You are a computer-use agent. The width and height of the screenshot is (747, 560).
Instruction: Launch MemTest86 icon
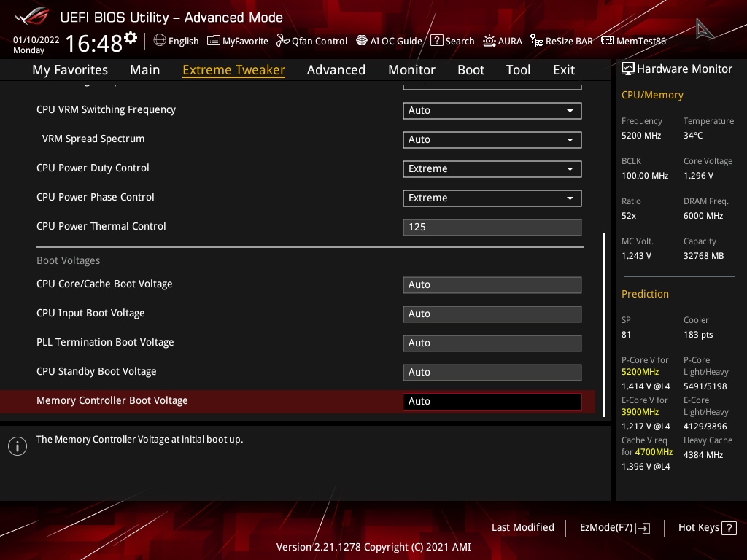pyautogui.click(x=608, y=41)
